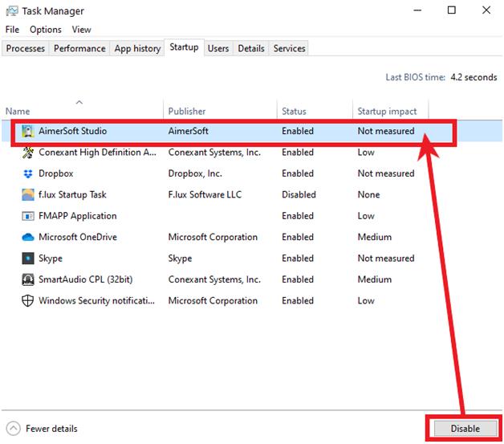The width and height of the screenshot is (504, 444).
Task: Click Enabled status of Windows Security notification
Action: pos(297,301)
